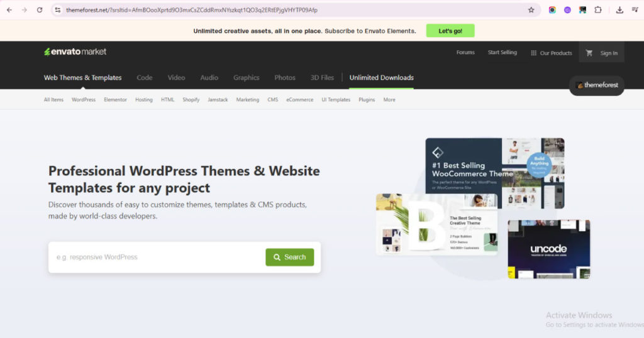This screenshot has height=338, width=644.
Task: Click the address bar URL
Action: (x=191, y=10)
